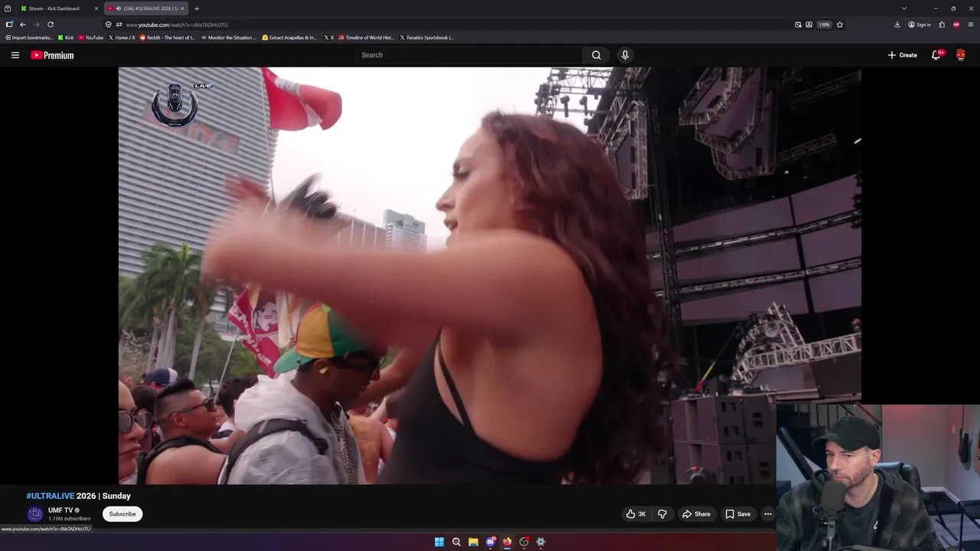Open Fanatics Sportsbook bookmark
Viewport: 980px width, 551px height.
pyautogui.click(x=426, y=37)
